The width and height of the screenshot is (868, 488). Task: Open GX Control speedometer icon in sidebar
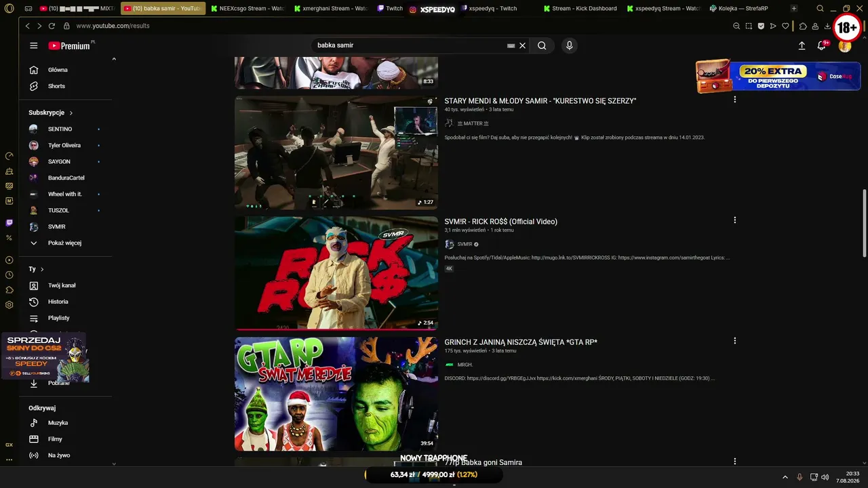click(9, 157)
